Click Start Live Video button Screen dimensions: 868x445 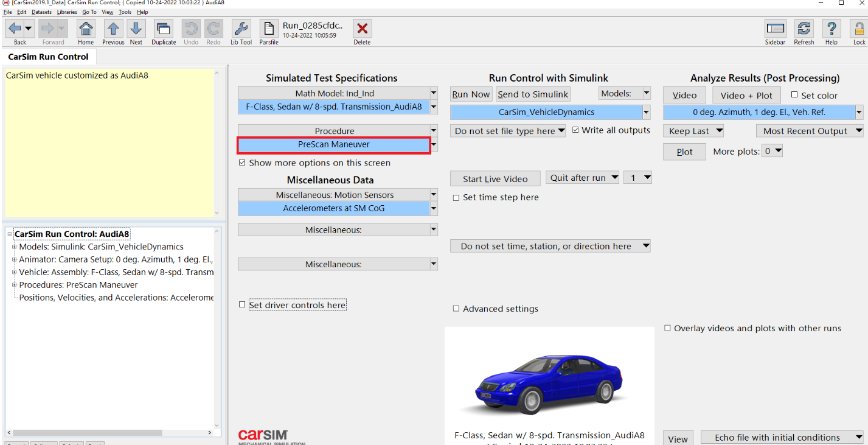point(495,179)
